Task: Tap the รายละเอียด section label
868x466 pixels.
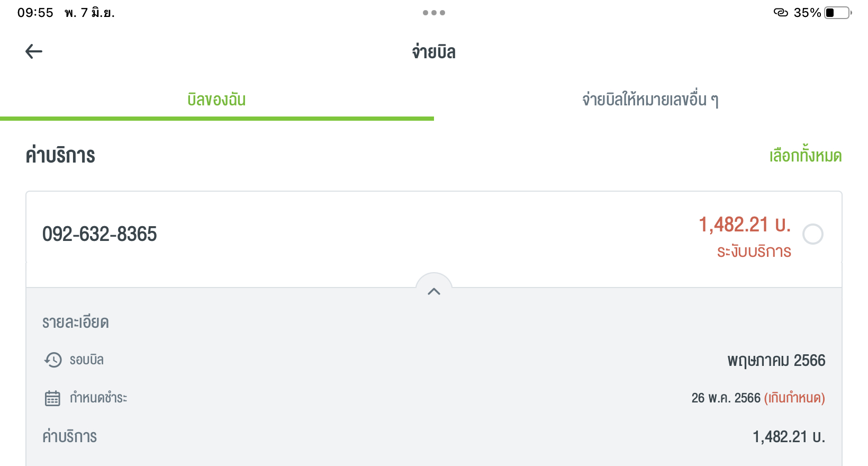Action: [76, 322]
